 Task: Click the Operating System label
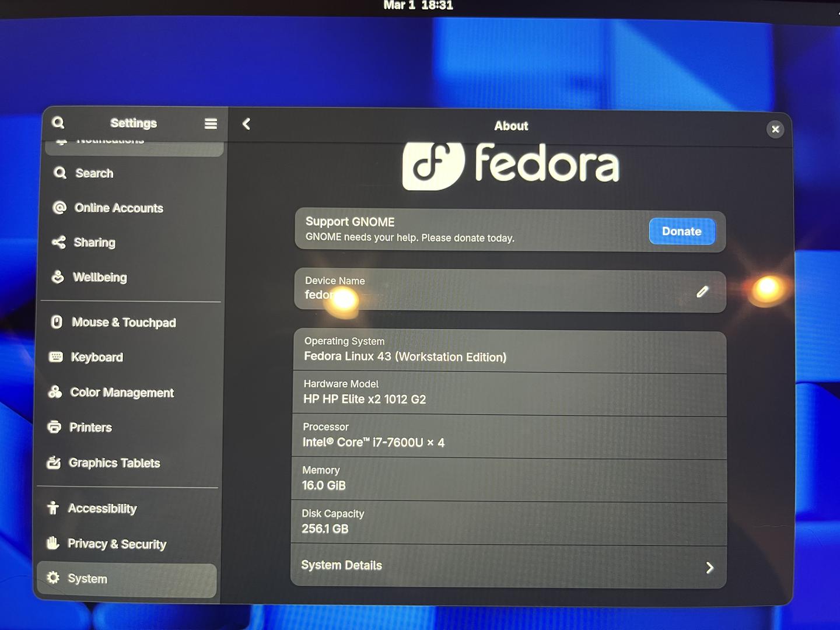(x=344, y=341)
